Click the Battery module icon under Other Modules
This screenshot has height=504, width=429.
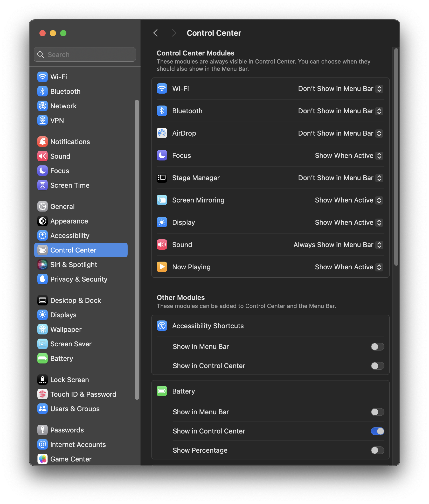[x=162, y=391]
